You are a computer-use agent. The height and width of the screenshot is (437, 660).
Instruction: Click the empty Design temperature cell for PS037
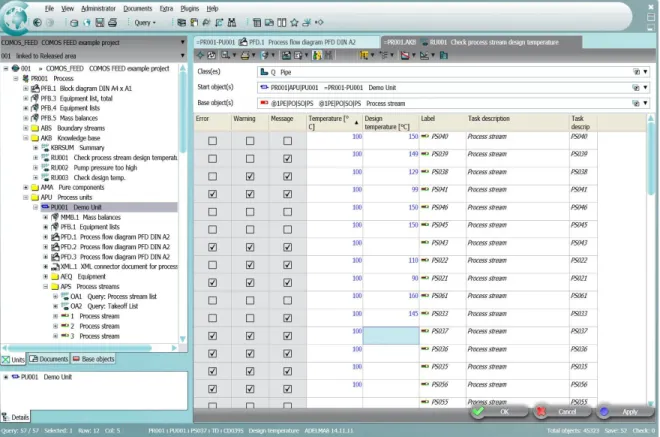pyautogui.click(x=391, y=336)
